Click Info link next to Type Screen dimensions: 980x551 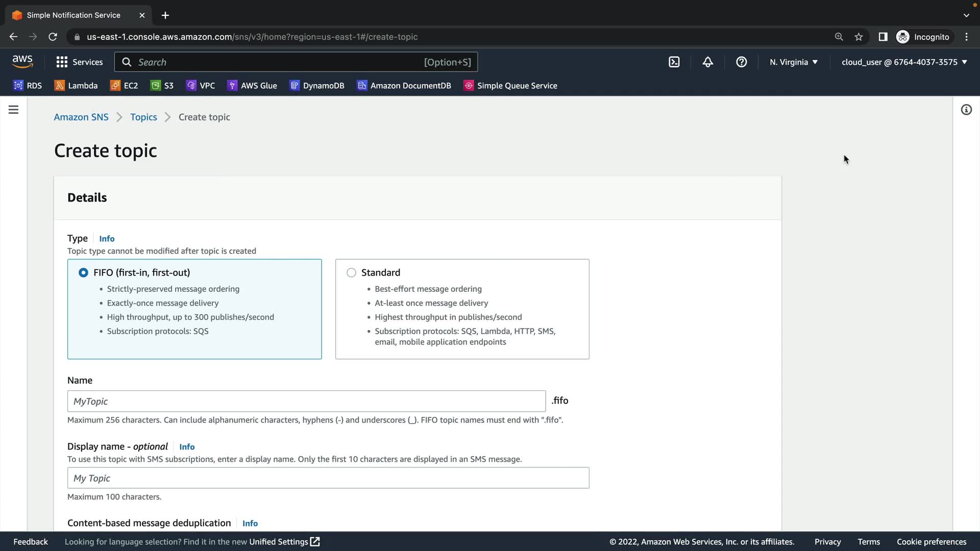click(107, 239)
